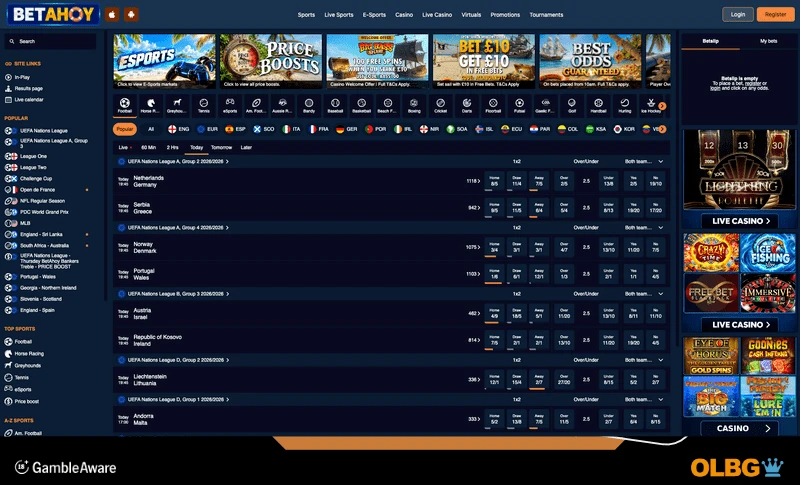Expand Portugal Wales 1103 more markets

point(473,274)
